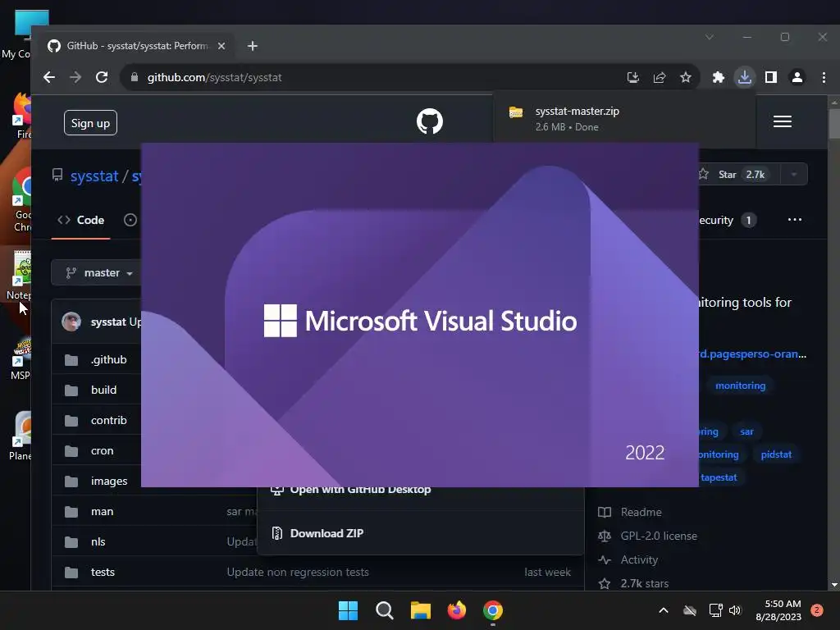Open the master branch dropdown
This screenshot has height=630, width=840.
pos(98,273)
